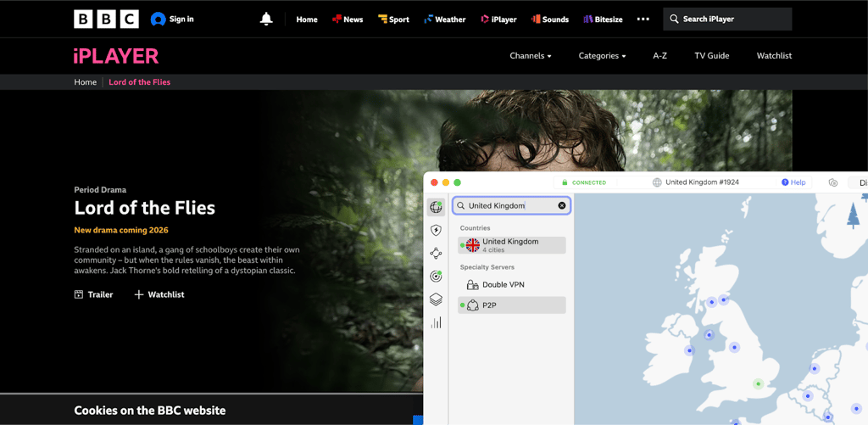Click the Lord of the Flies title

point(144,208)
